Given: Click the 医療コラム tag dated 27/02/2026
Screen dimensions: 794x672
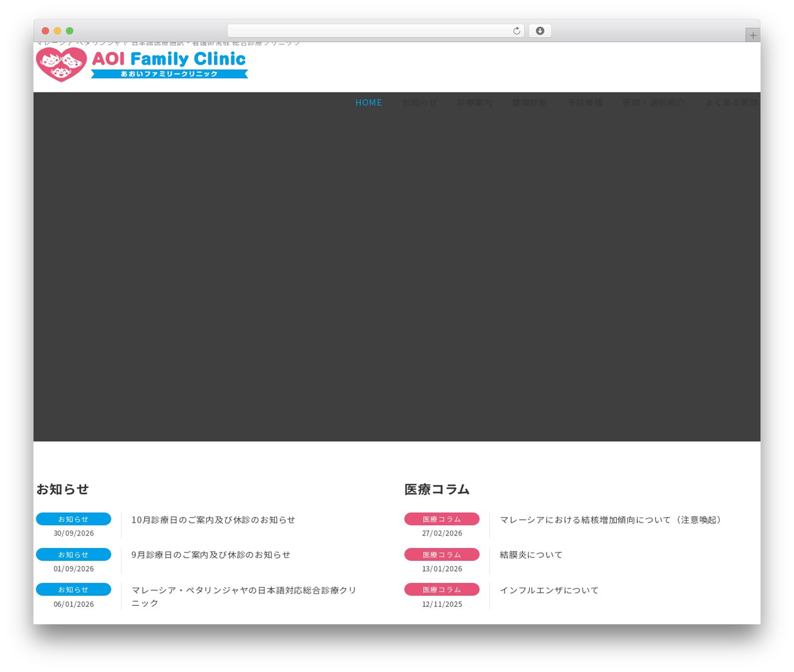Looking at the screenshot, I should click(442, 519).
